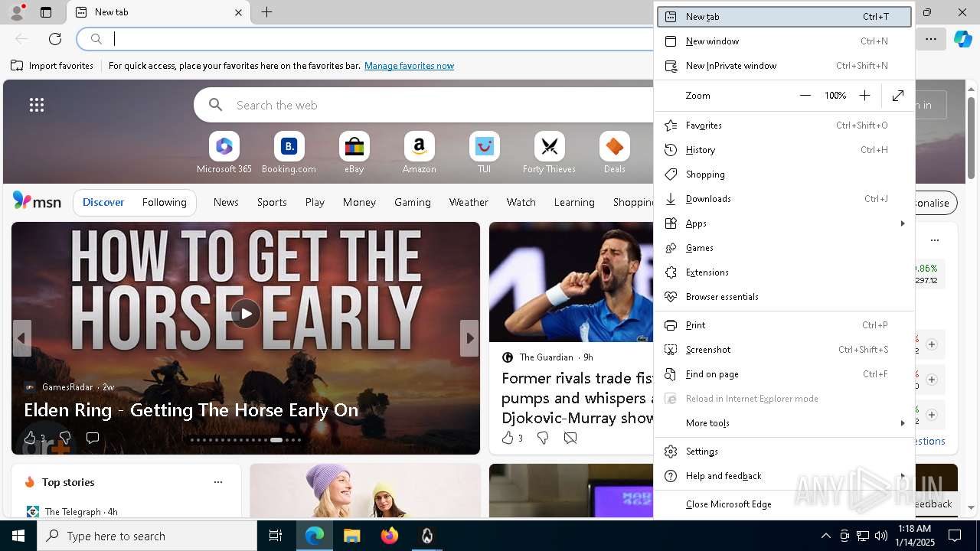Open a new browser tab with plus

coord(266,12)
